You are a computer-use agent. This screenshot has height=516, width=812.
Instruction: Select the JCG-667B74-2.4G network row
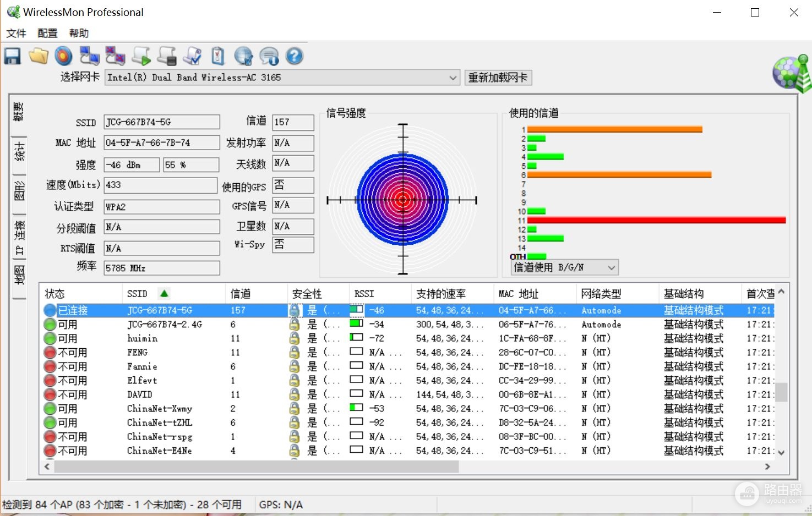[408, 325]
